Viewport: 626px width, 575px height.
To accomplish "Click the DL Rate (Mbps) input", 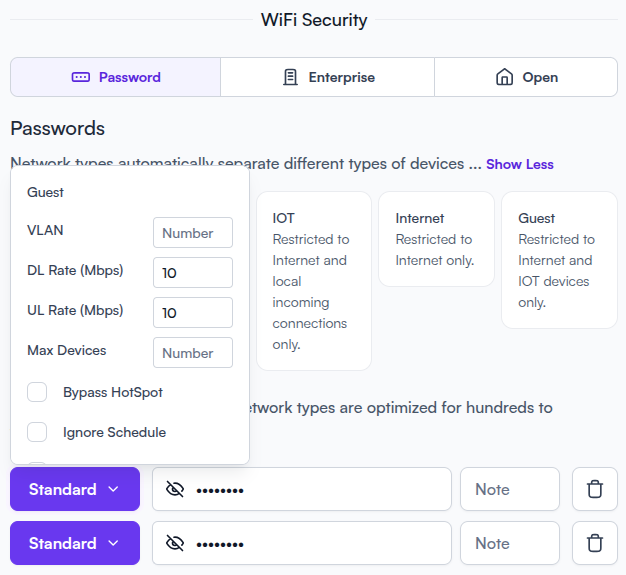I will [192, 273].
